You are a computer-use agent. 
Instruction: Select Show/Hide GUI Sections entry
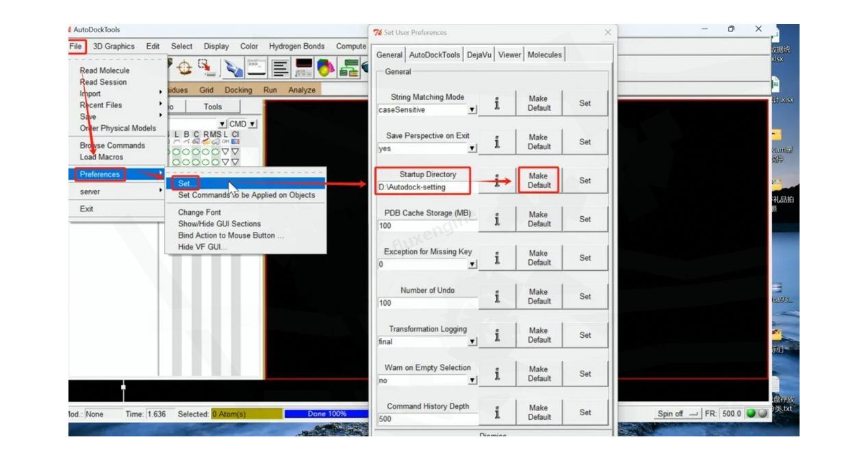click(219, 224)
